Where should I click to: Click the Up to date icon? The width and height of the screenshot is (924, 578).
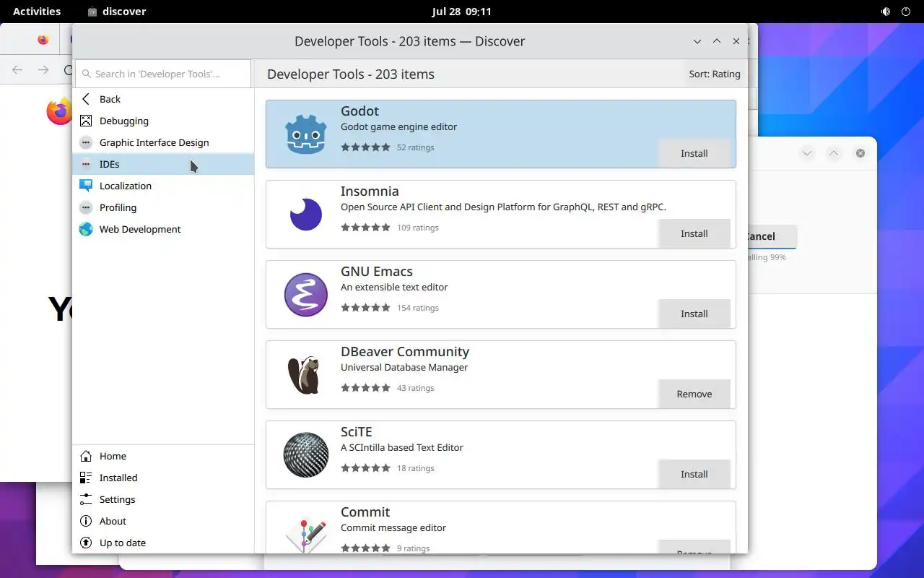click(86, 543)
